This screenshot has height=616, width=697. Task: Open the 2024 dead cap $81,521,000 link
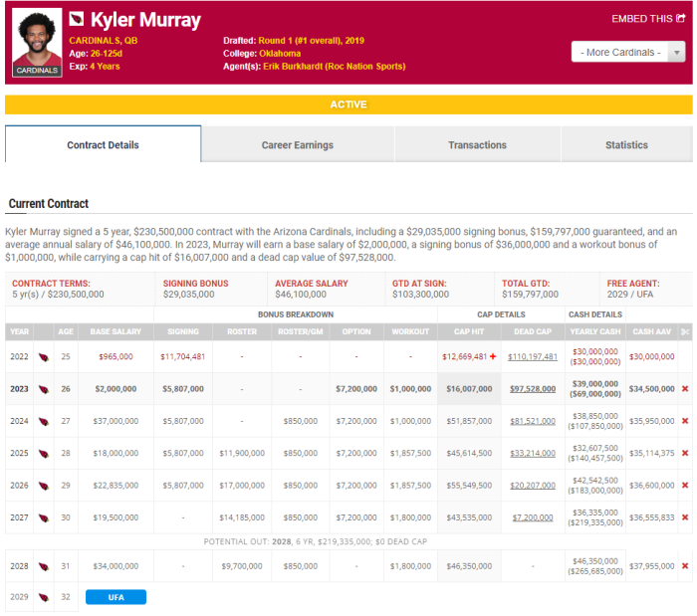coord(533,421)
